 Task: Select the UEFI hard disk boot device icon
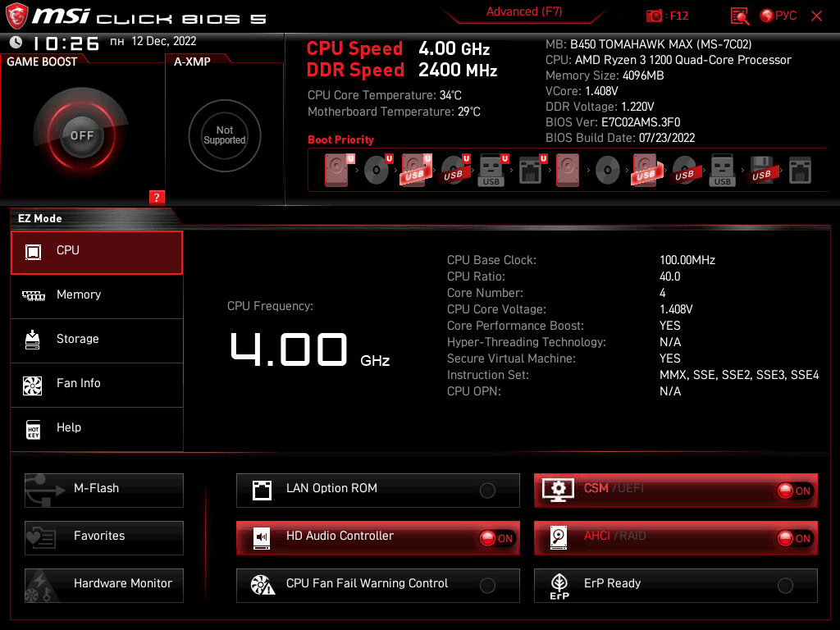point(338,170)
